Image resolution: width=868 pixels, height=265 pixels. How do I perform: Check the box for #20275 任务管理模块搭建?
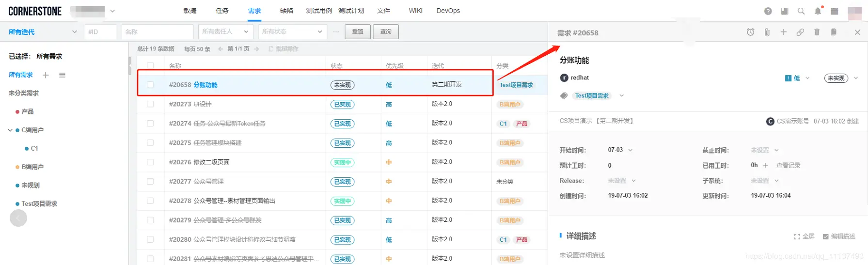(150, 143)
